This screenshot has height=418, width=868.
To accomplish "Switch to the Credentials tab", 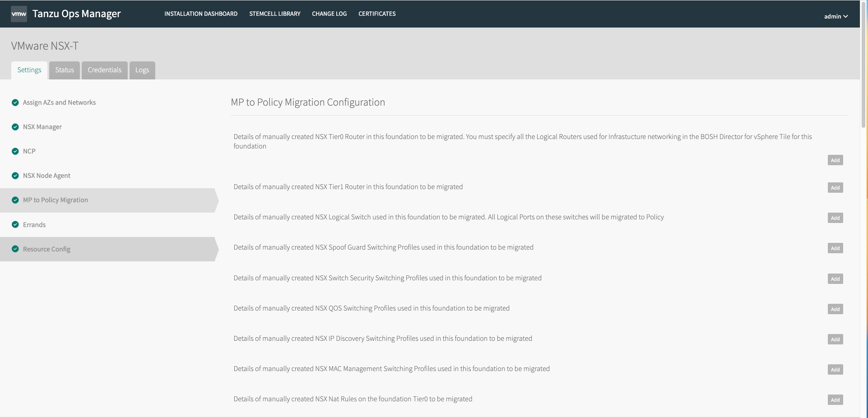I will 105,70.
